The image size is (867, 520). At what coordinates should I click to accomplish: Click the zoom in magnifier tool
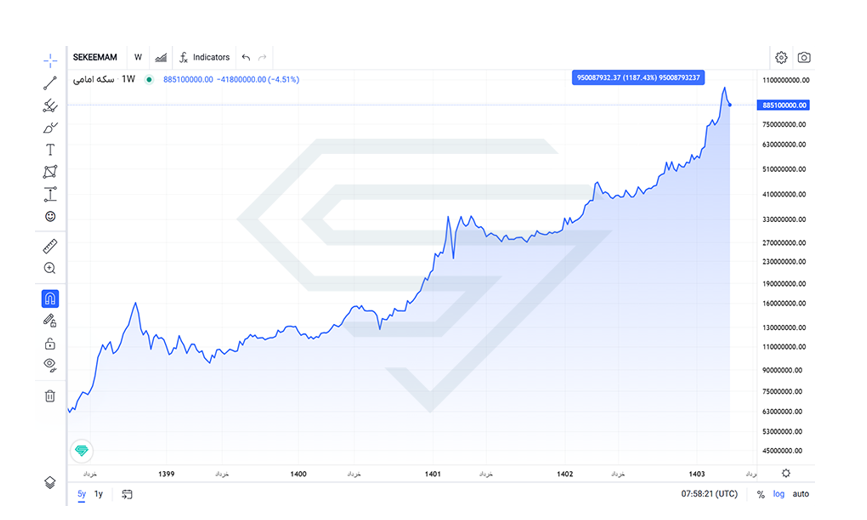(50, 268)
